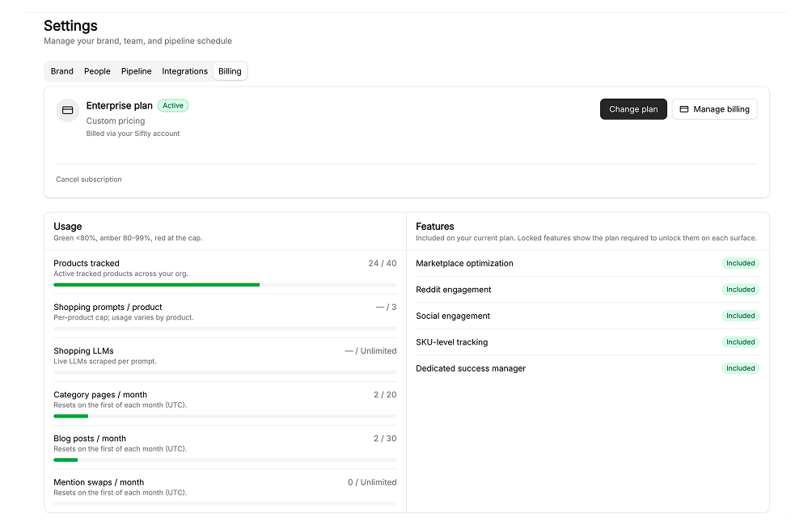Click the Custom pricing text

click(x=116, y=121)
